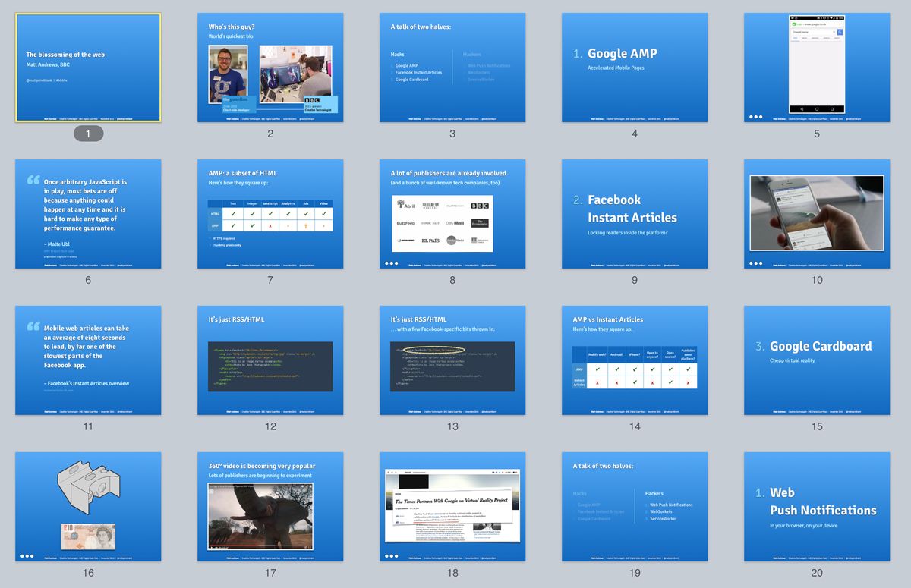This screenshot has height=588, width=911.
Task: Select slide 19 with Hackers list highlighted
Action: coord(635,506)
